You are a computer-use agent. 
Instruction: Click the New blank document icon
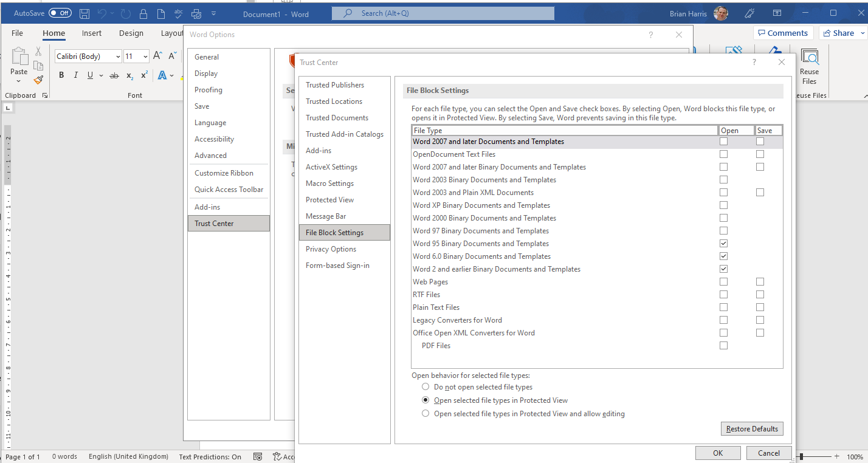click(161, 13)
